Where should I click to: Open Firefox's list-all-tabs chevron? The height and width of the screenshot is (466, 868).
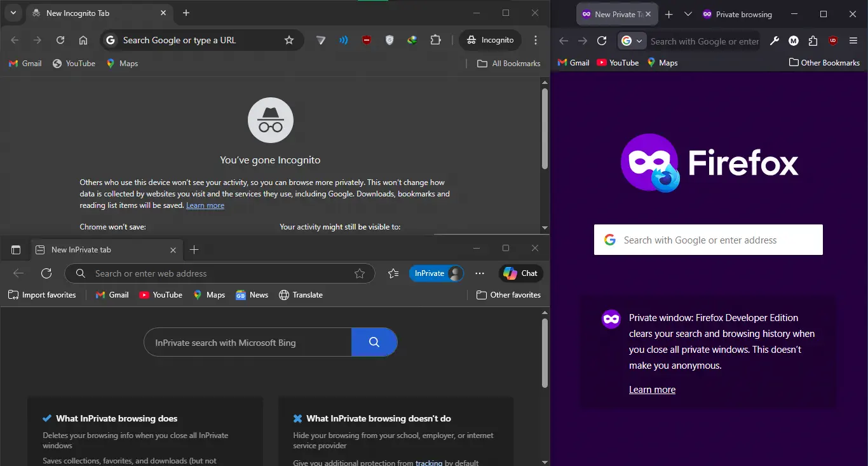[x=688, y=14]
